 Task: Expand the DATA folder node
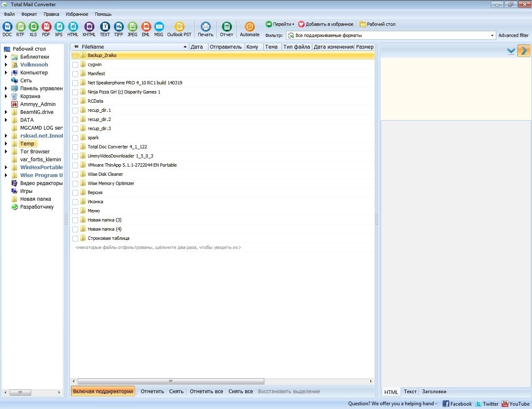(x=6, y=120)
